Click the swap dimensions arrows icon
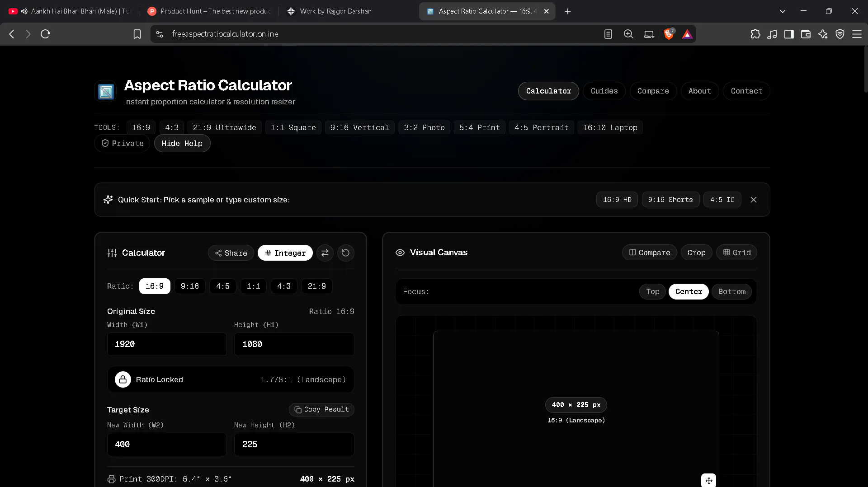The height and width of the screenshot is (487, 868). point(325,253)
